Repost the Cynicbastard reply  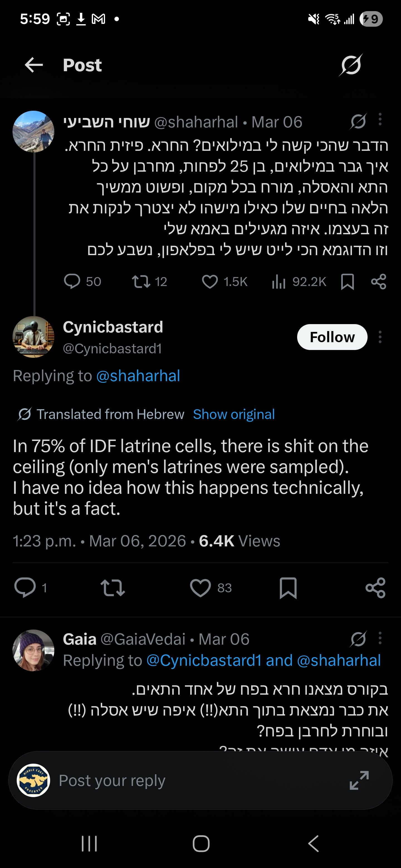click(113, 588)
